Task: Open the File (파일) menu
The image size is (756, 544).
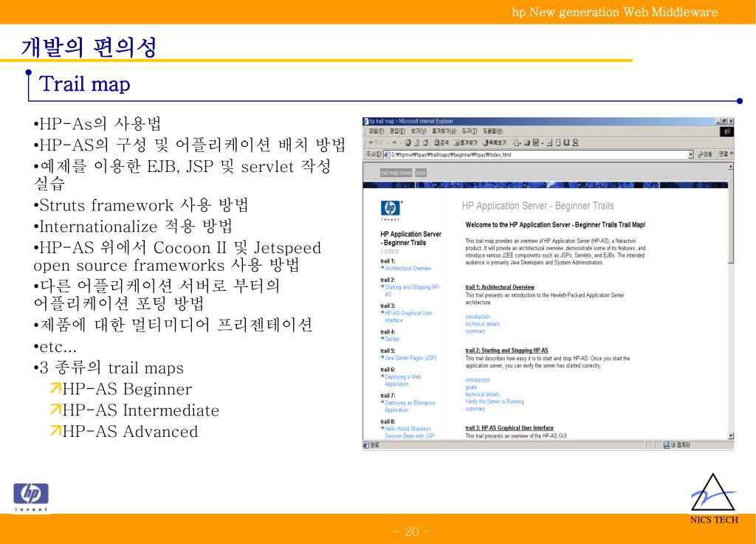Action: [x=377, y=131]
